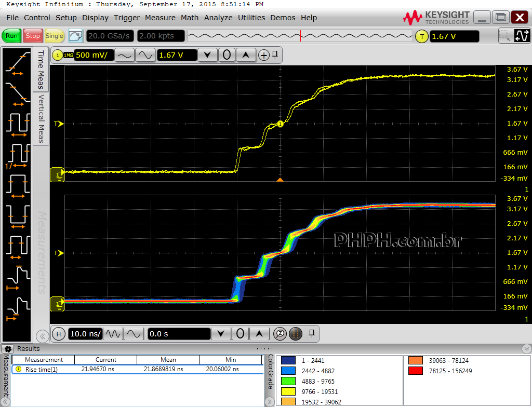Screen dimensions: 532x407
Task: Click the Auto Scale icon at top right
Action: [521, 36]
